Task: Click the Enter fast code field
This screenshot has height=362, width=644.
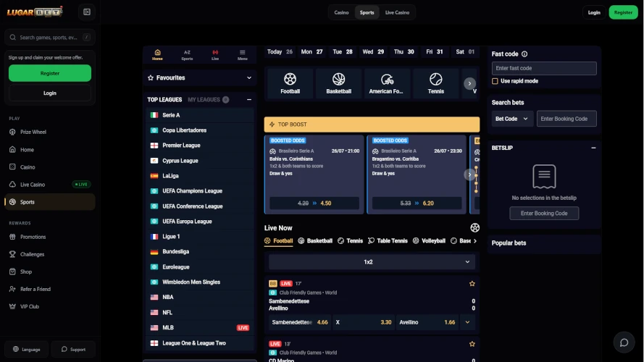Action: pyautogui.click(x=544, y=68)
